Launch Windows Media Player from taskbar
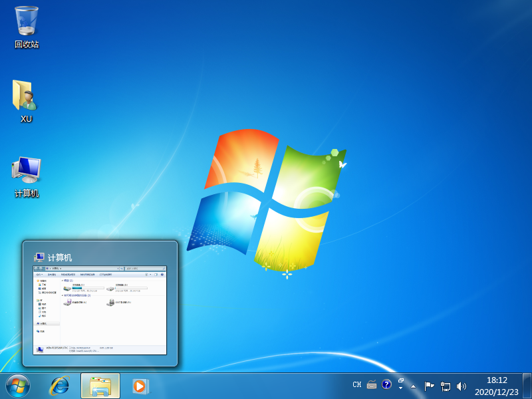 click(x=140, y=386)
